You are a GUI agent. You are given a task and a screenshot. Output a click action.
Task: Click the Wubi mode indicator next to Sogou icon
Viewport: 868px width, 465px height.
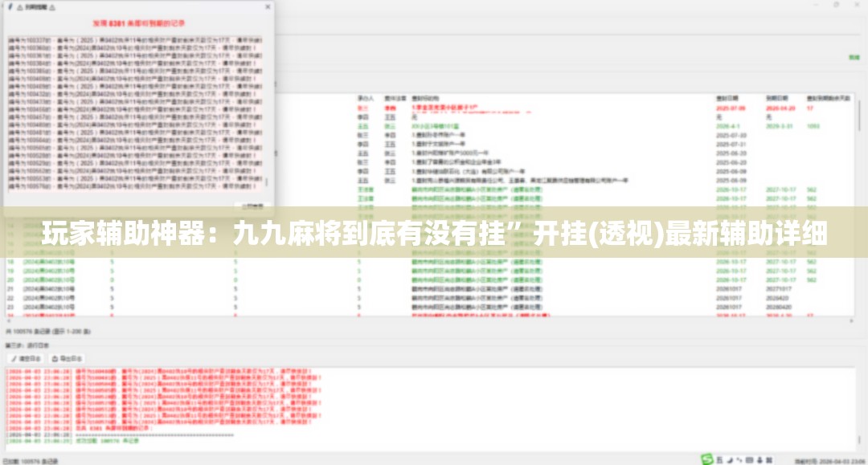pos(719,460)
